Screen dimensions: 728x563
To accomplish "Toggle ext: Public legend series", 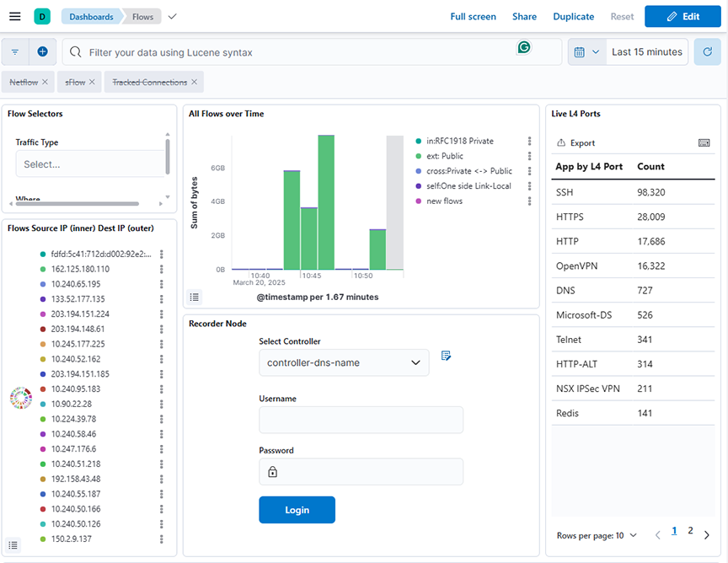I will click(445, 157).
